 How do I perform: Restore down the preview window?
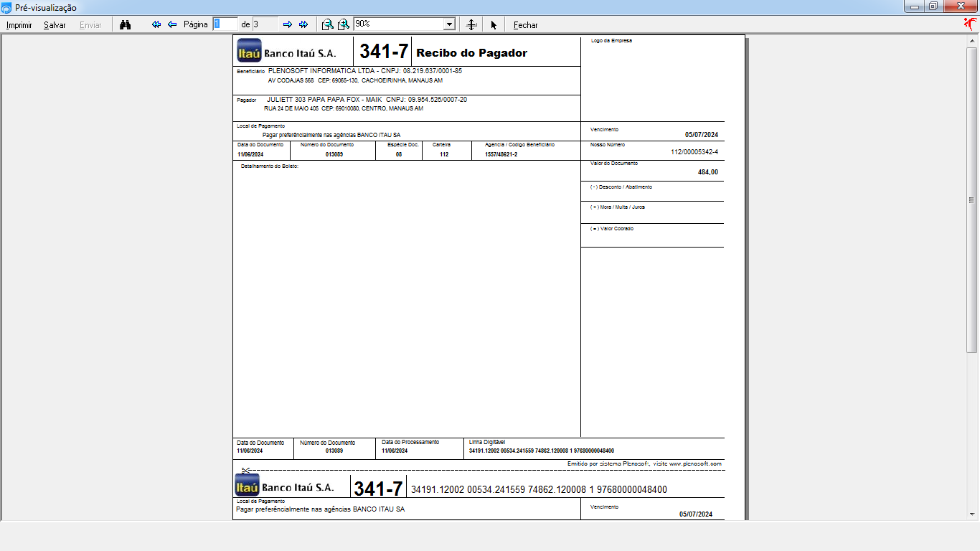[x=933, y=6]
